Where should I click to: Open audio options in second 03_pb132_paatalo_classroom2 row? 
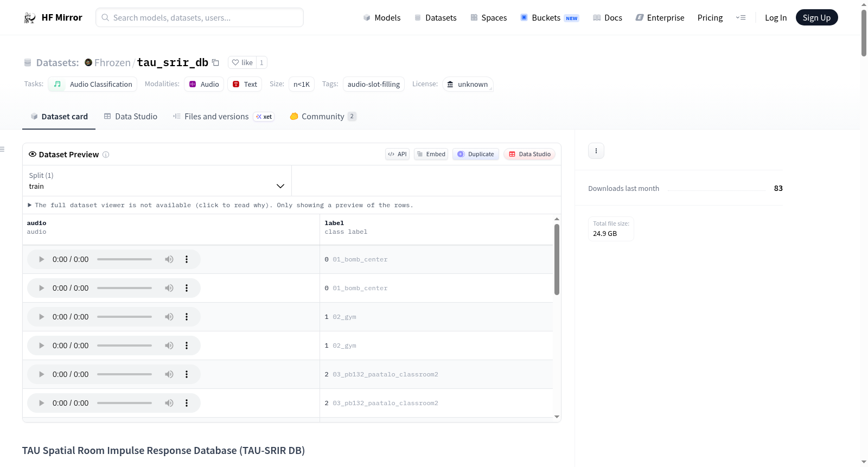pyautogui.click(x=187, y=403)
